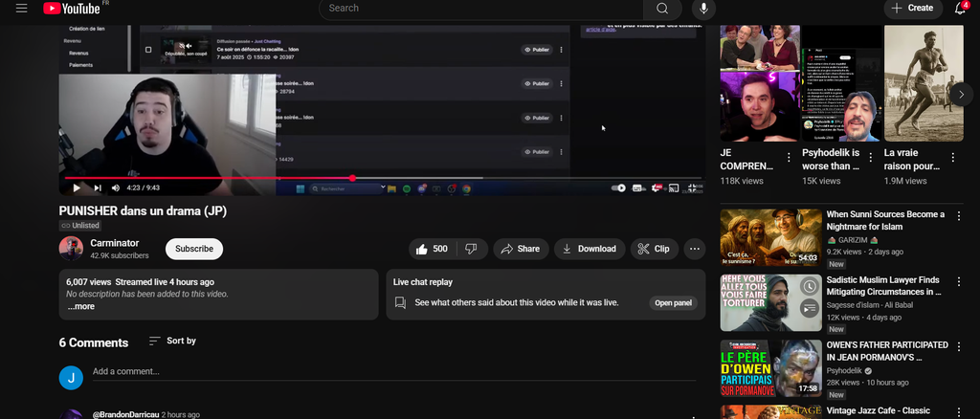
Task: Cast video with Play on TV icon
Action: (674, 187)
